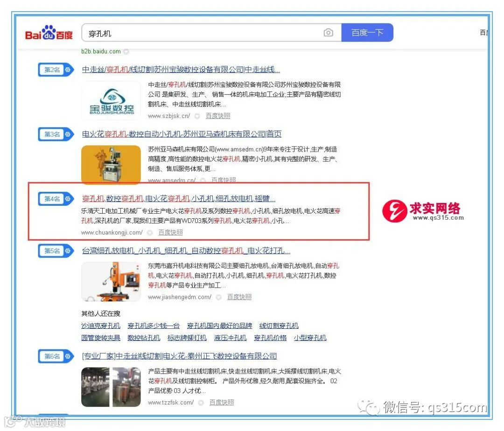Open 百度快照 for www.chuankongji.com
504x431 pixels.
coord(171,232)
